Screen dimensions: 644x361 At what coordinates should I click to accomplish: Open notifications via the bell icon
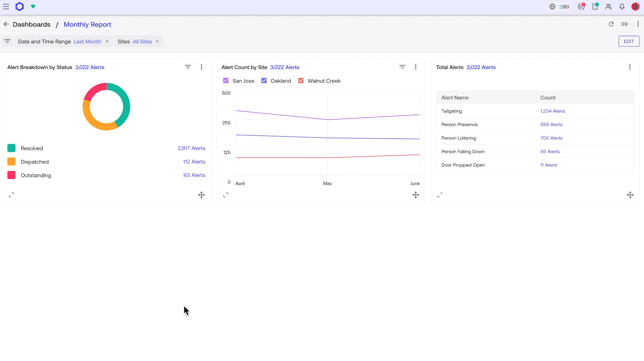pos(622,6)
